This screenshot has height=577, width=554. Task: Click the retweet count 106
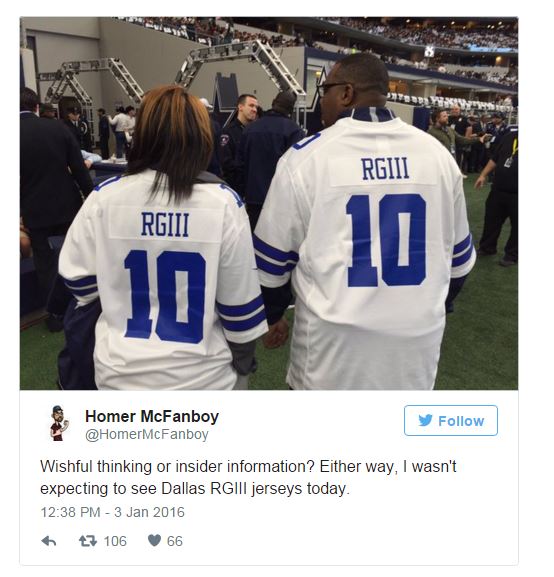pyautogui.click(x=115, y=541)
